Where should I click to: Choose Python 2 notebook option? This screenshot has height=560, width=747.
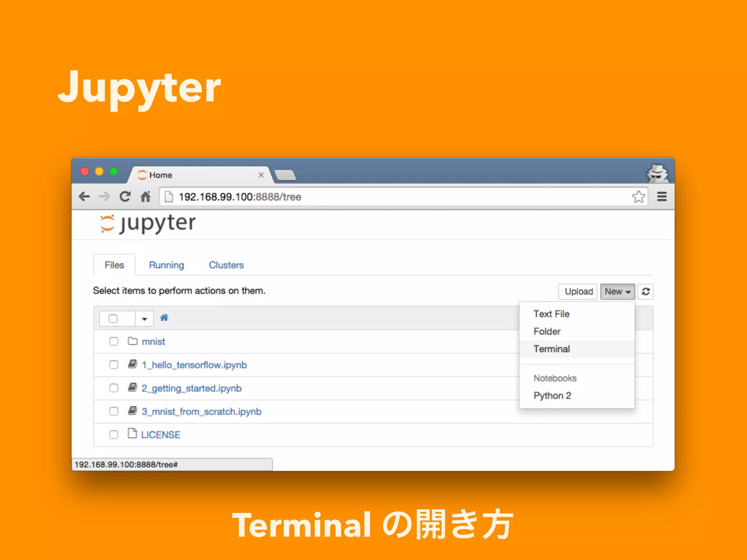[x=552, y=396]
